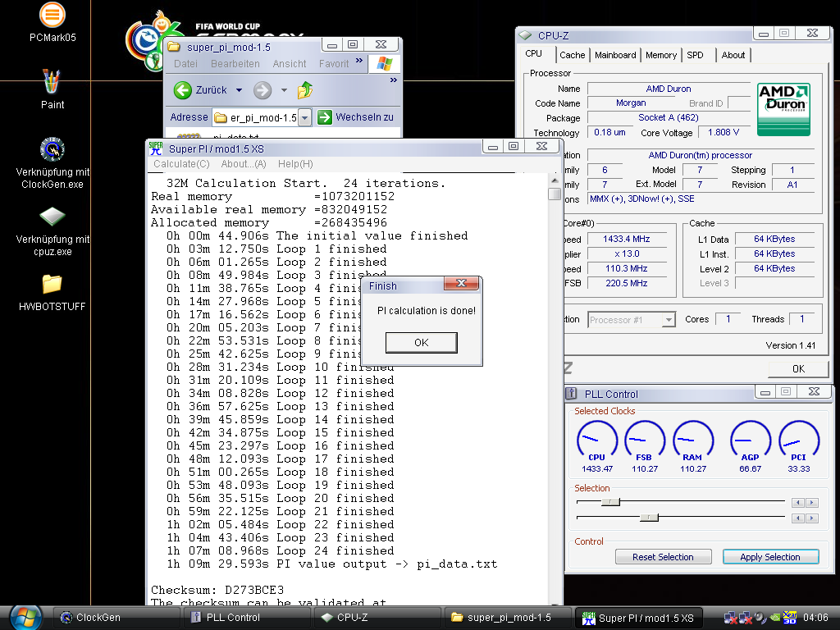Click the RAM clock dial

(692, 441)
